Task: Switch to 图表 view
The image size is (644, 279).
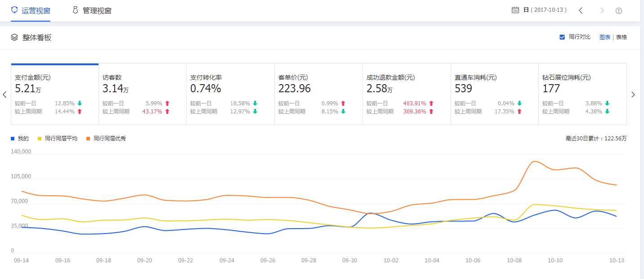Action: (605, 37)
